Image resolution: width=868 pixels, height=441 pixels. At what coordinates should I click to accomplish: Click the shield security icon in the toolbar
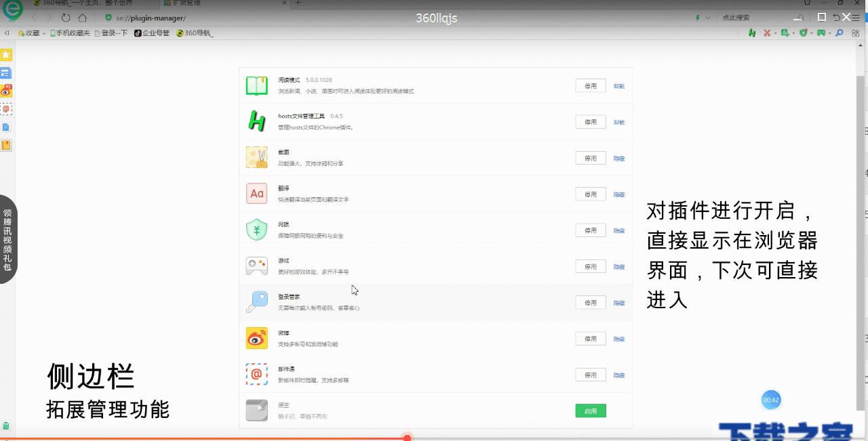804,33
